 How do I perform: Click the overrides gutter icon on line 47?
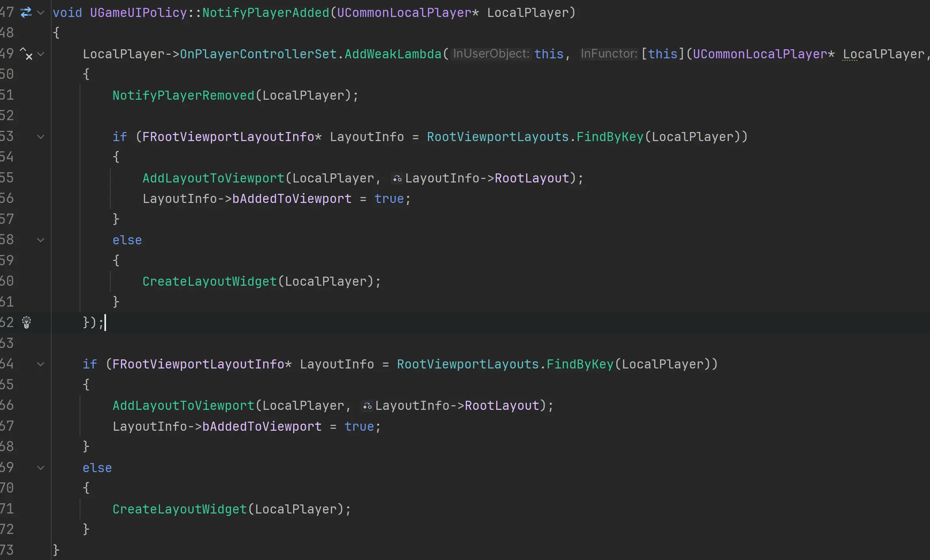pyautogui.click(x=26, y=13)
